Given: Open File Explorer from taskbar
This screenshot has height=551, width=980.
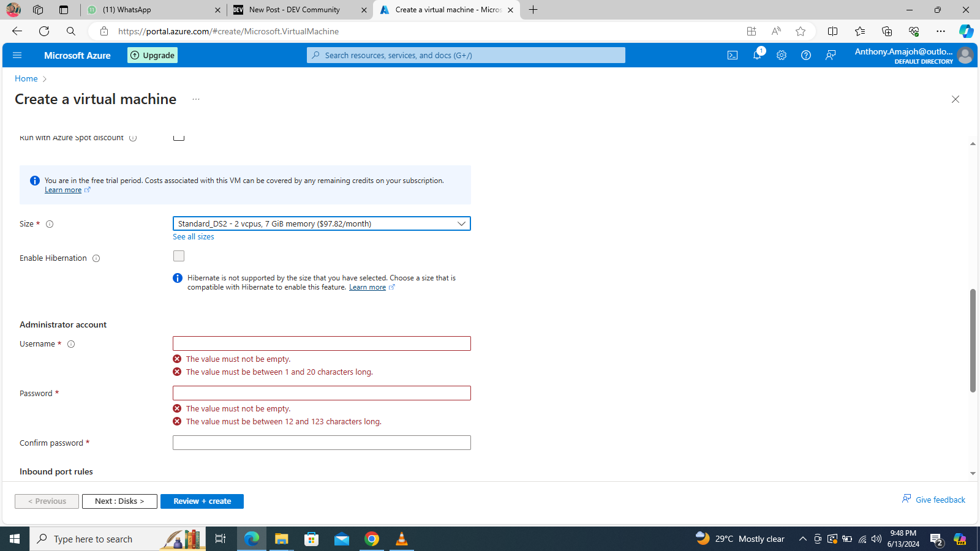Looking at the screenshot, I should click(x=281, y=539).
